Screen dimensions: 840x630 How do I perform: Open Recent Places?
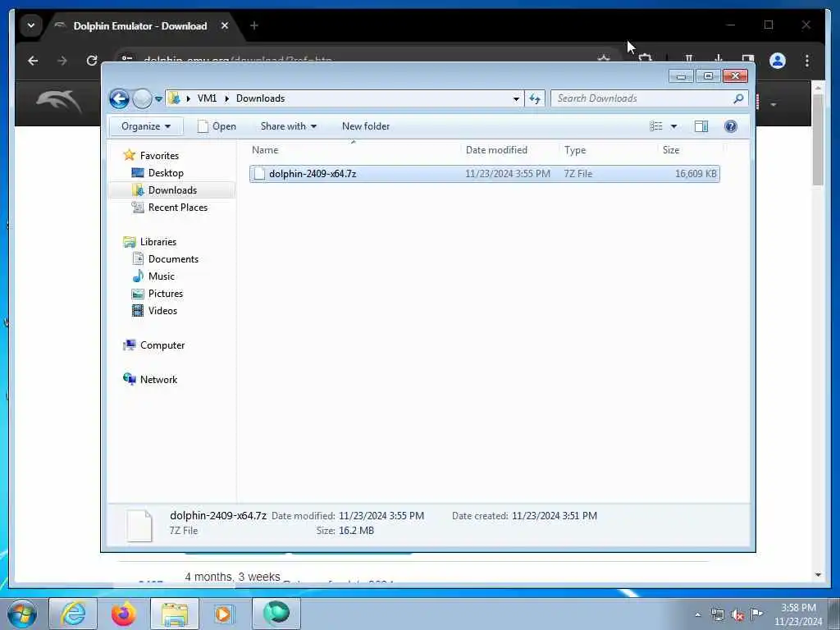177,208
